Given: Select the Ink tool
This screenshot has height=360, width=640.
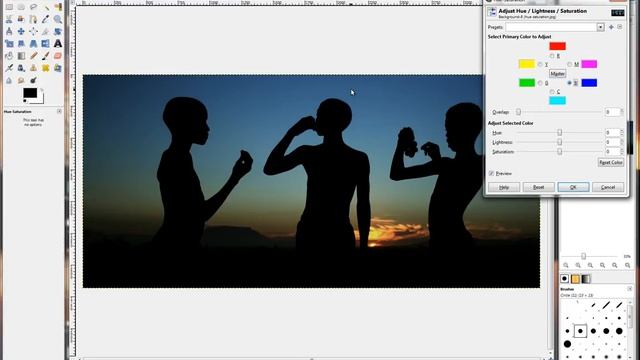Looking at the screenshot, I should [x=21, y=68].
